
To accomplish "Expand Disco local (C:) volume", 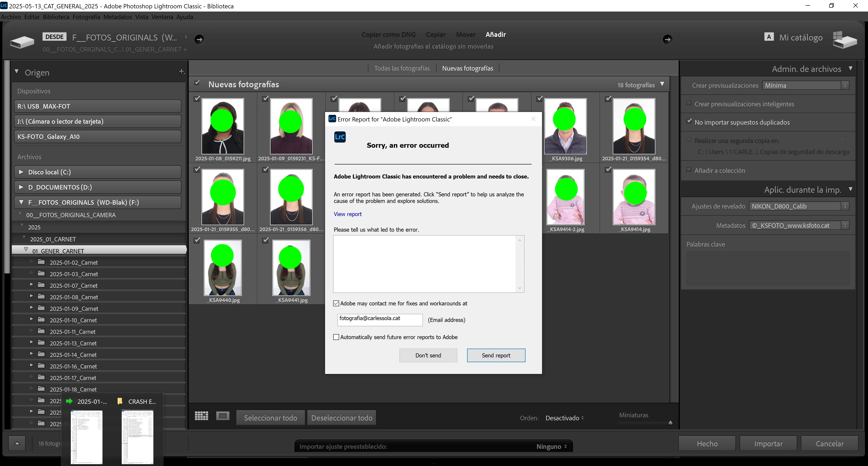I will (21, 172).
